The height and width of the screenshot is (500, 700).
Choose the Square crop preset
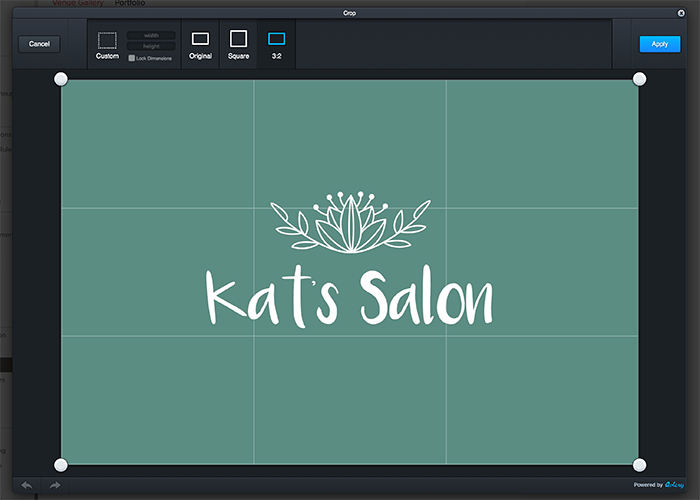[238, 45]
